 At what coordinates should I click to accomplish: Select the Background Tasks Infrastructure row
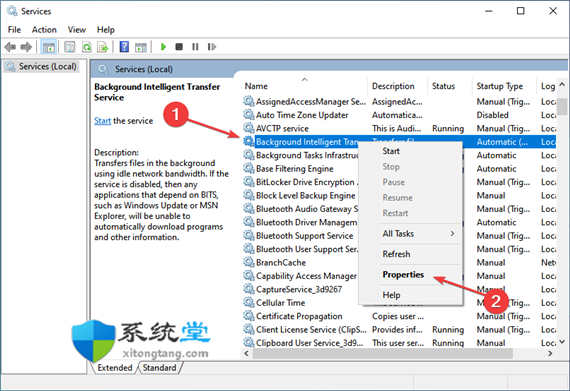coord(399,155)
